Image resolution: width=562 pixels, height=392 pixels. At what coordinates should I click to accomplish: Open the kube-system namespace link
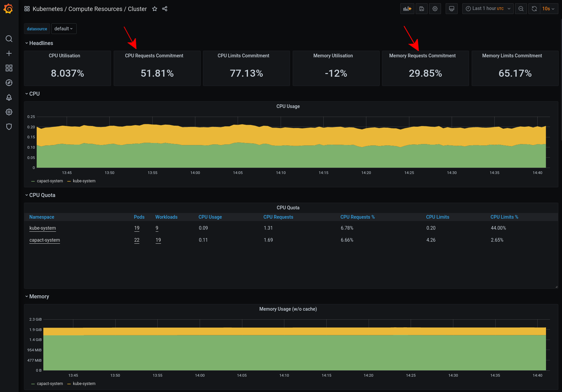click(42, 228)
